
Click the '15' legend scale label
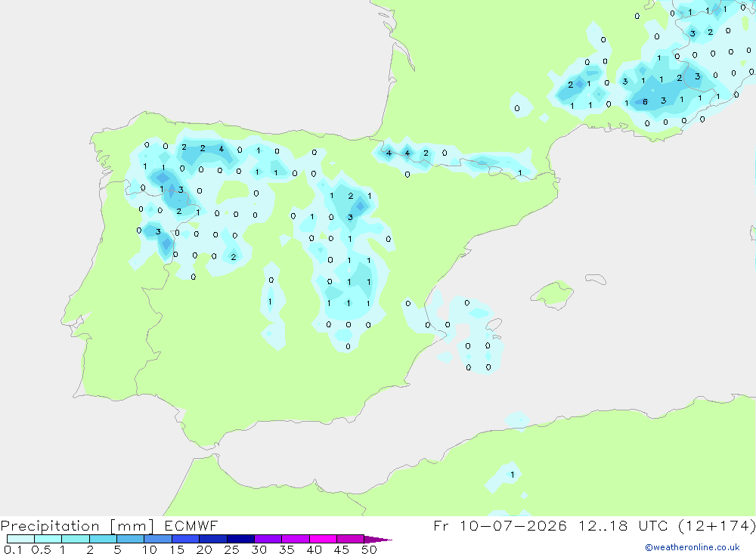pyautogui.click(x=177, y=549)
